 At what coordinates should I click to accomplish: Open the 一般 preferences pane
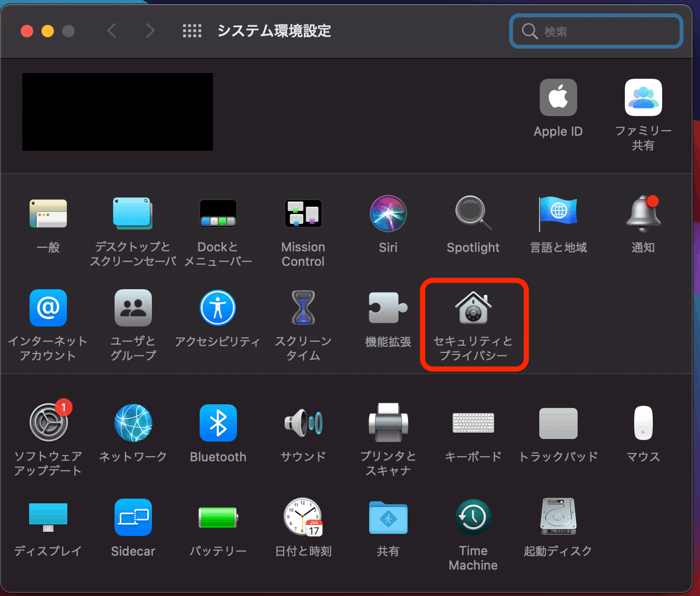click(48, 213)
